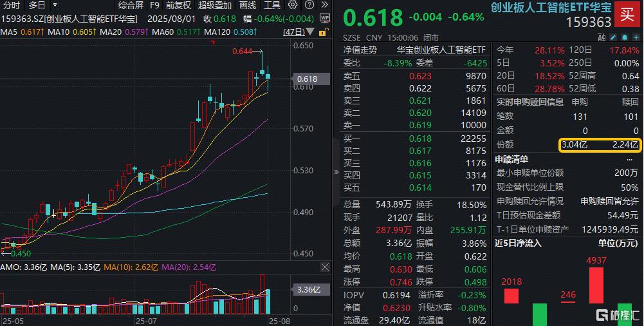Expand more toolbar options double-arrow
This screenshot has width=644, height=326.
point(325,5)
